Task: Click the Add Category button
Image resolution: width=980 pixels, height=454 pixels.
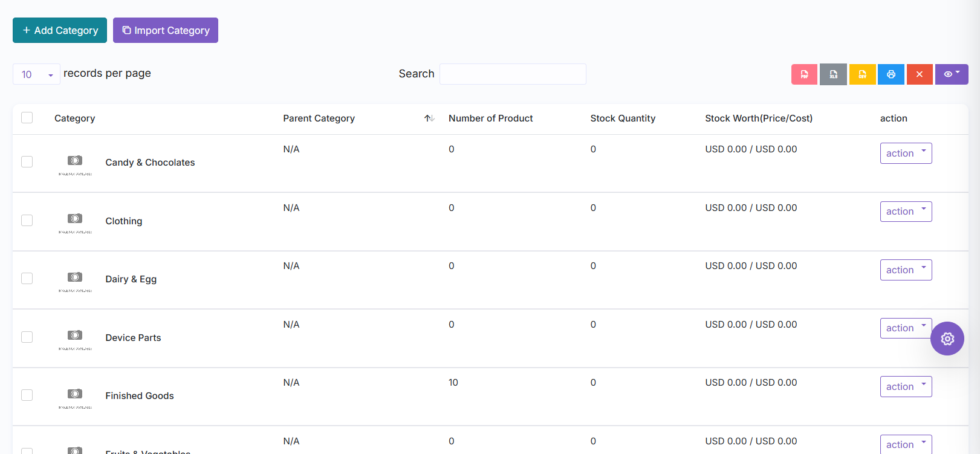Action: pyautogui.click(x=60, y=30)
